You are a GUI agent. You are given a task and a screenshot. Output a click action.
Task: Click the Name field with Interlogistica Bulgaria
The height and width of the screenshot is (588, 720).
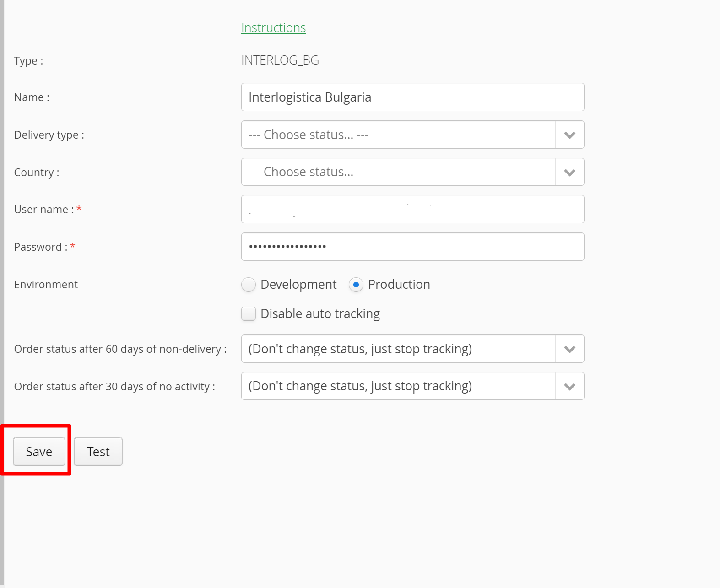click(x=412, y=97)
